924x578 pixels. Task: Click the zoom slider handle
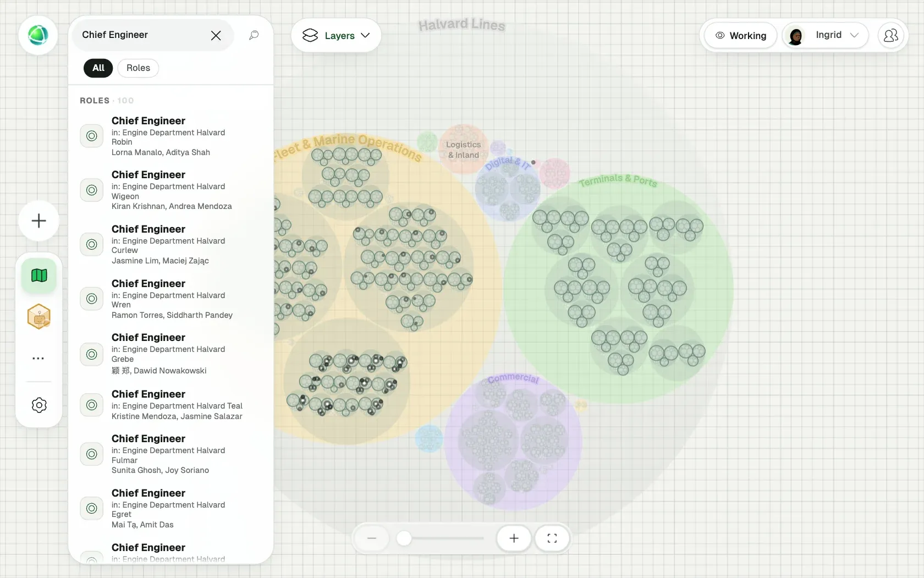tap(404, 538)
